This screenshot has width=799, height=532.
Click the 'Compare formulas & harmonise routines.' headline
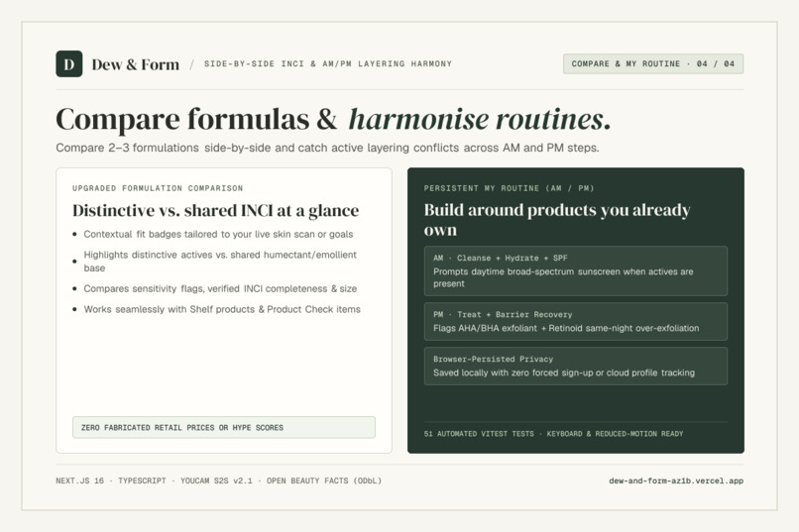click(x=333, y=119)
